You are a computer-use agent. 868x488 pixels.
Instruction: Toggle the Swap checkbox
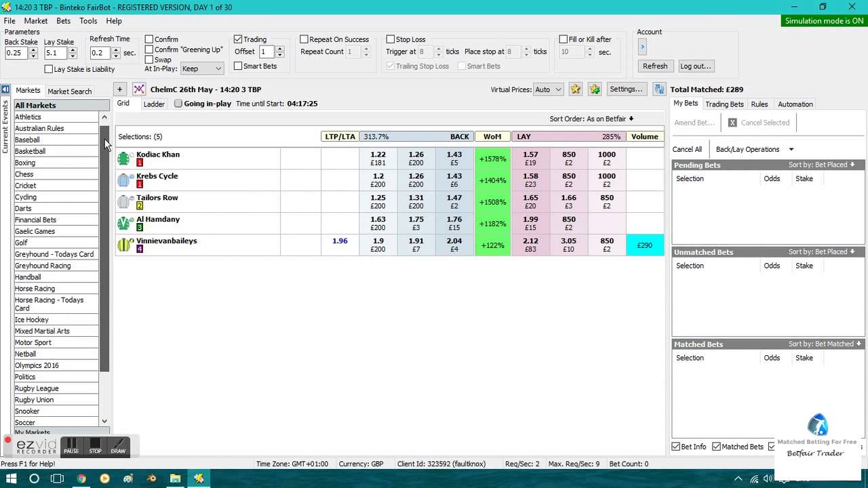149,60
